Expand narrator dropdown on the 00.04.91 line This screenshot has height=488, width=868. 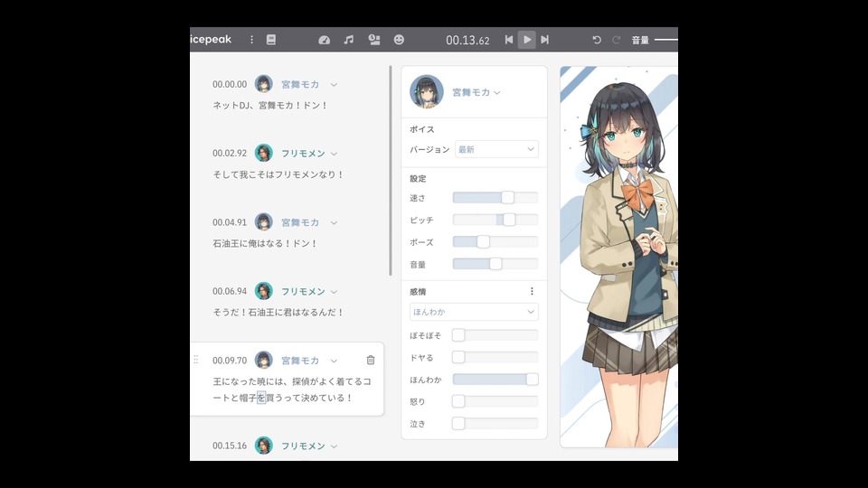[334, 222]
